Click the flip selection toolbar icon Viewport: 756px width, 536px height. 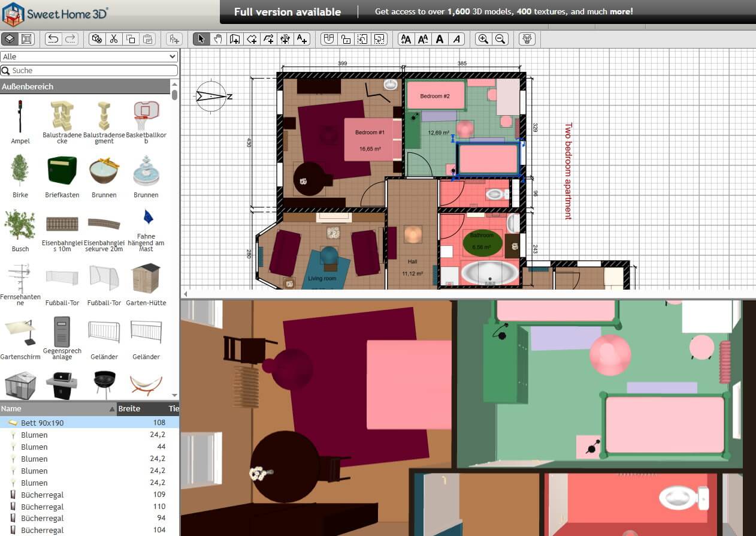(362, 39)
